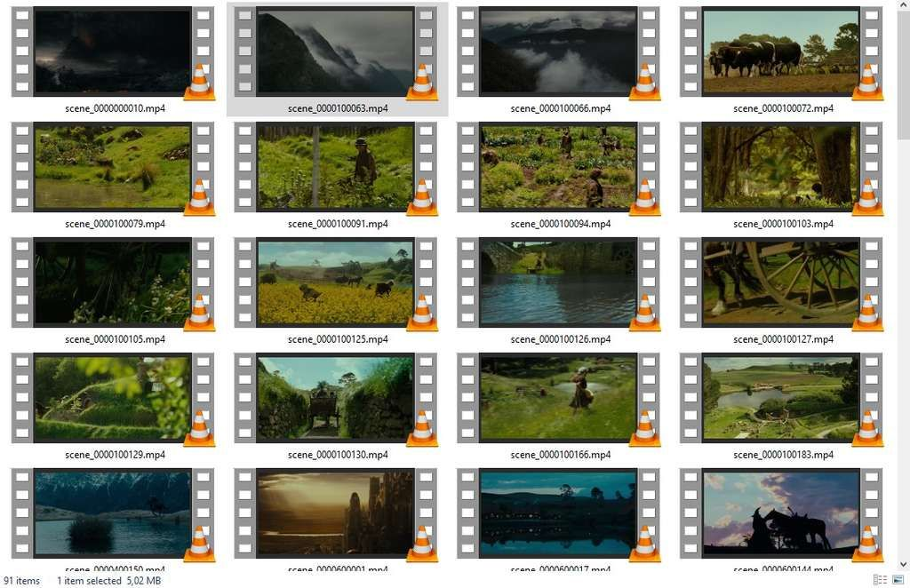Pick the silhouetted horse sunset thumbnail

coord(781,513)
